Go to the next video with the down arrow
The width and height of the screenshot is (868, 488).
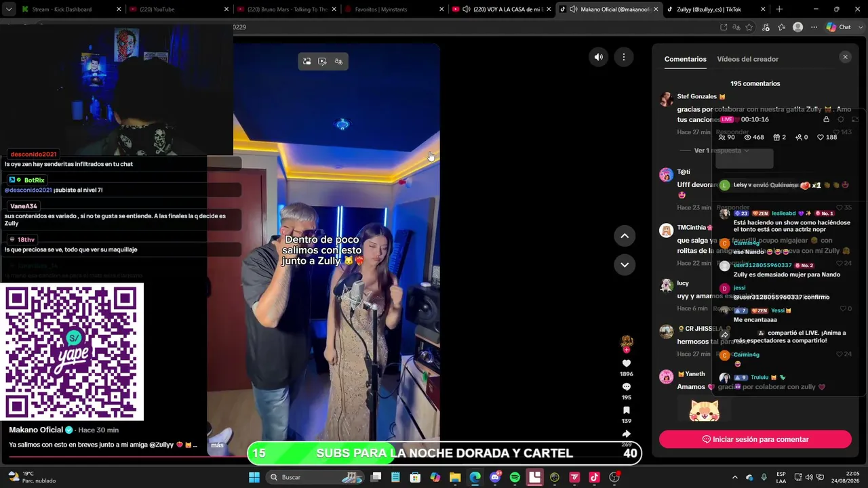click(625, 264)
